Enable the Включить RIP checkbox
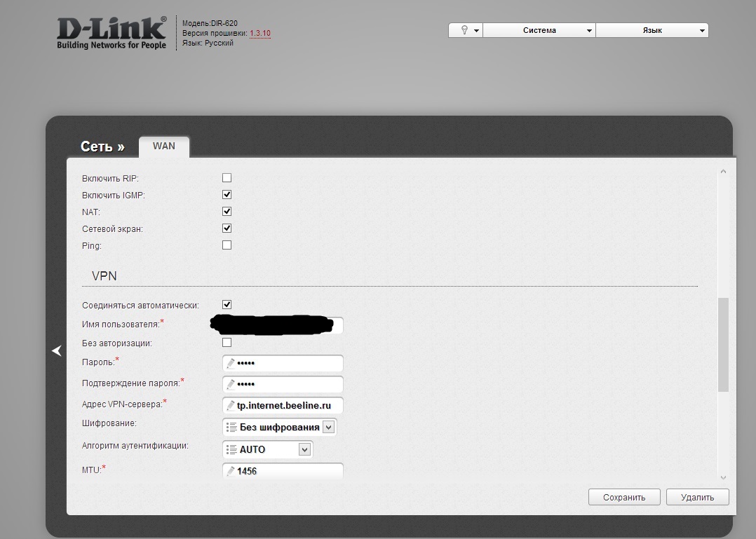 coord(227,178)
